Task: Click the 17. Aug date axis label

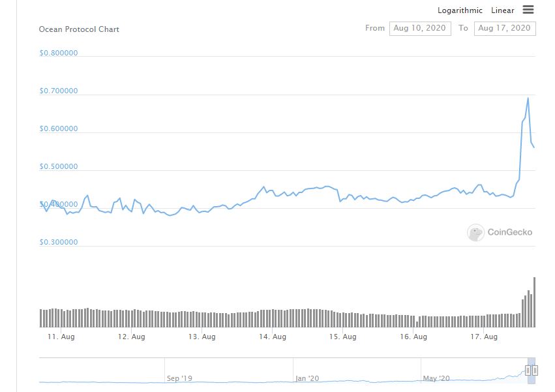Action: tap(484, 337)
